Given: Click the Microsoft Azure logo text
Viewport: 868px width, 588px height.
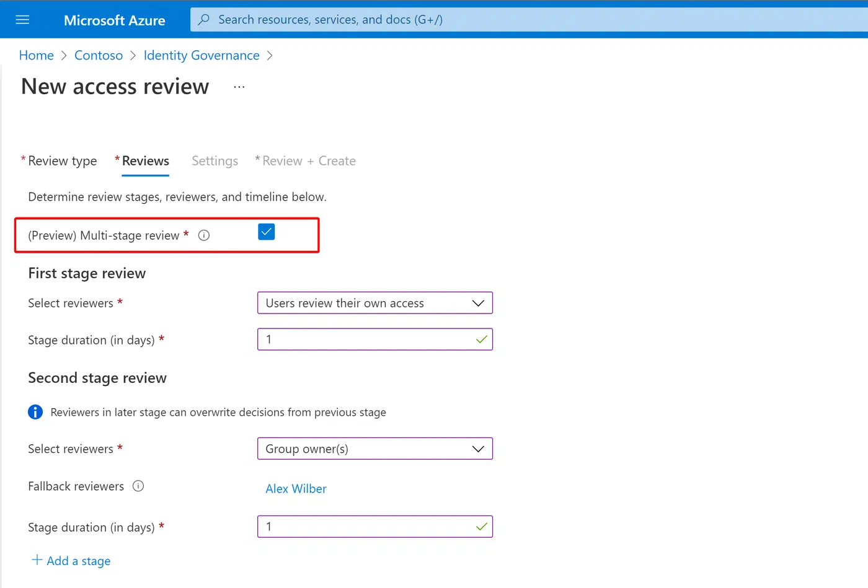Looking at the screenshot, I should 115,20.
